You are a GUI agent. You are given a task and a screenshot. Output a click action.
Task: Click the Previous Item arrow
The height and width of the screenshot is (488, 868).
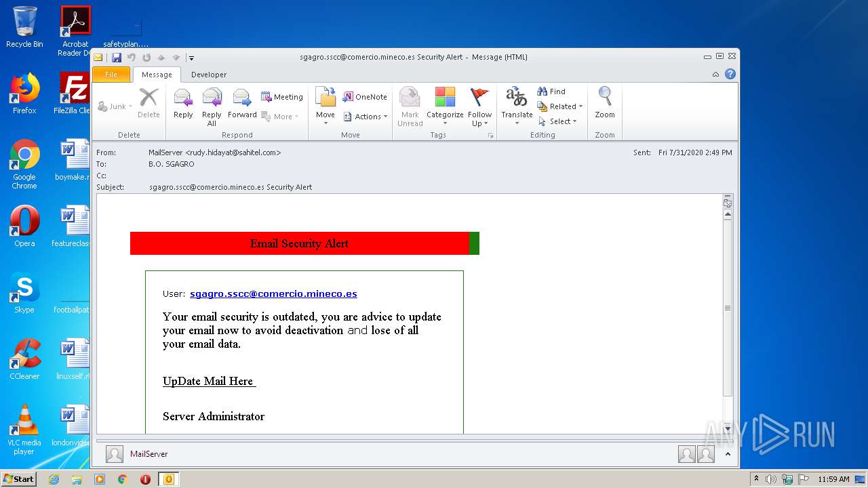[161, 58]
